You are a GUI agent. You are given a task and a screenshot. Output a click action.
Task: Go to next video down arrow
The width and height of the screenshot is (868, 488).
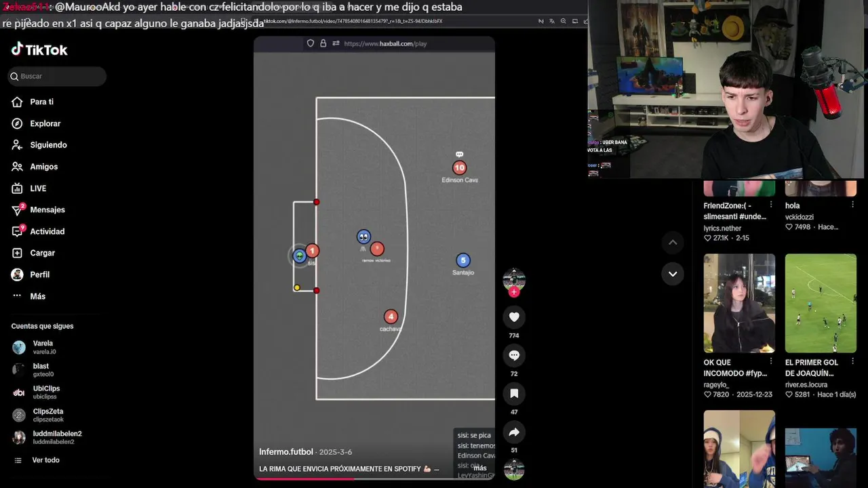pos(673,274)
